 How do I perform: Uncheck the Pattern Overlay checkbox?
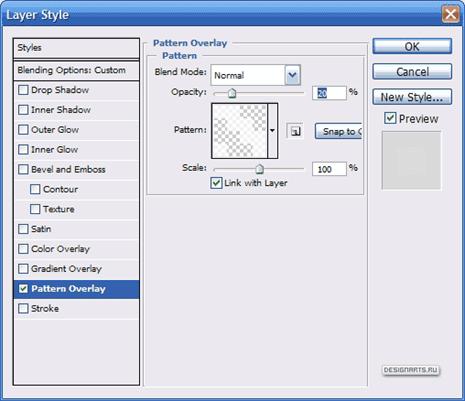coord(23,289)
